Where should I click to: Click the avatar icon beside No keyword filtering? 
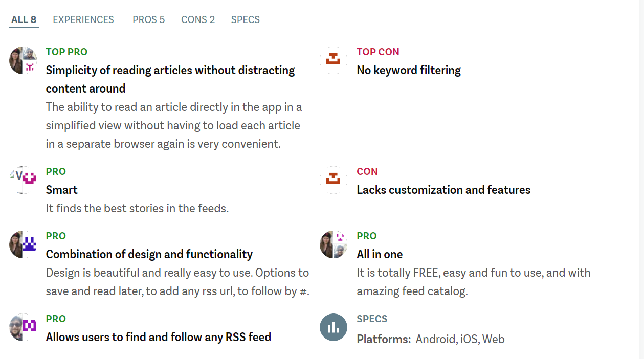pos(334,60)
